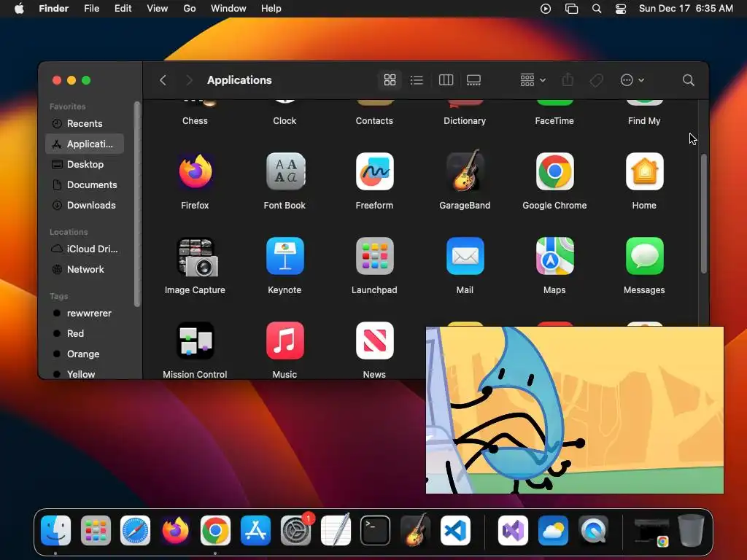The height and width of the screenshot is (560, 747).
Task: Select the Yellow tag in sidebar
Action: 85,374
